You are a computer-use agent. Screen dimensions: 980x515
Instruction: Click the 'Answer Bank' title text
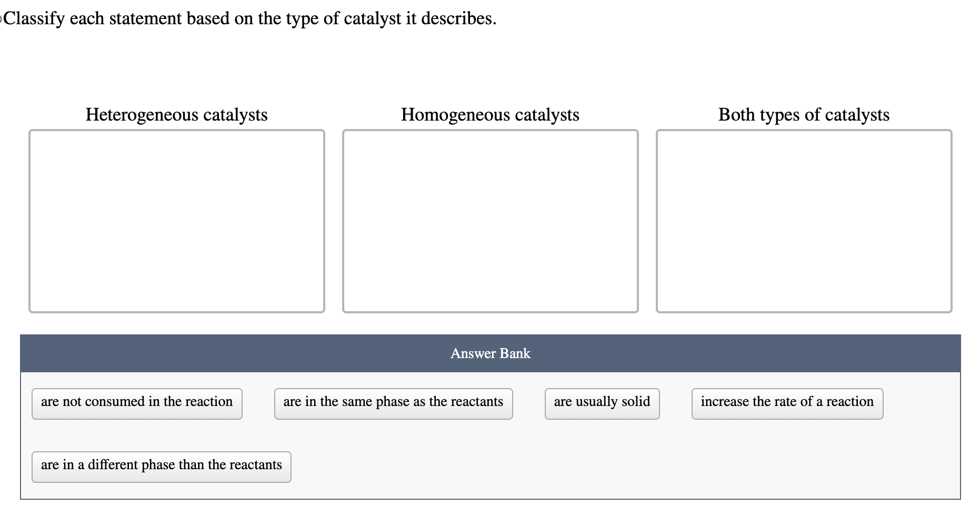click(x=491, y=353)
